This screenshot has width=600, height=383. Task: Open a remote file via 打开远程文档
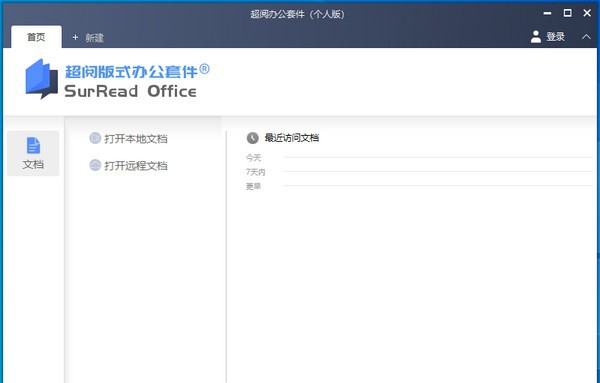[x=136, y=166]
